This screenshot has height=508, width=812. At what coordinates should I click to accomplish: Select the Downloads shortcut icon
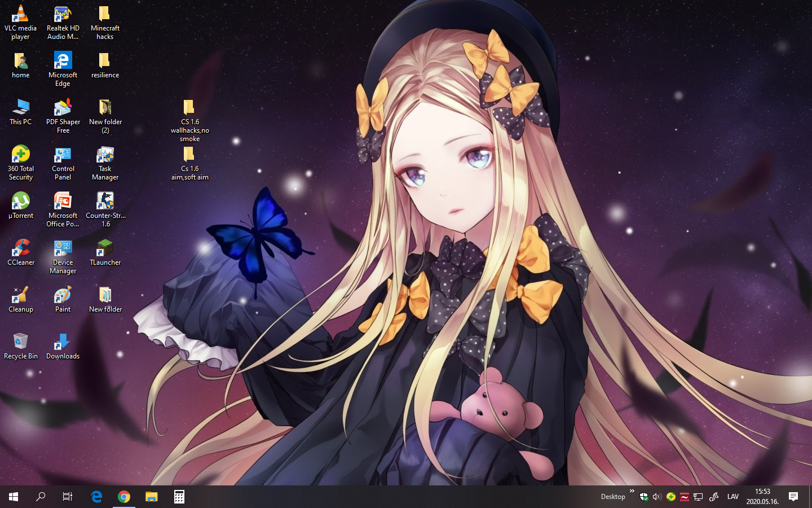coord(63,347)
